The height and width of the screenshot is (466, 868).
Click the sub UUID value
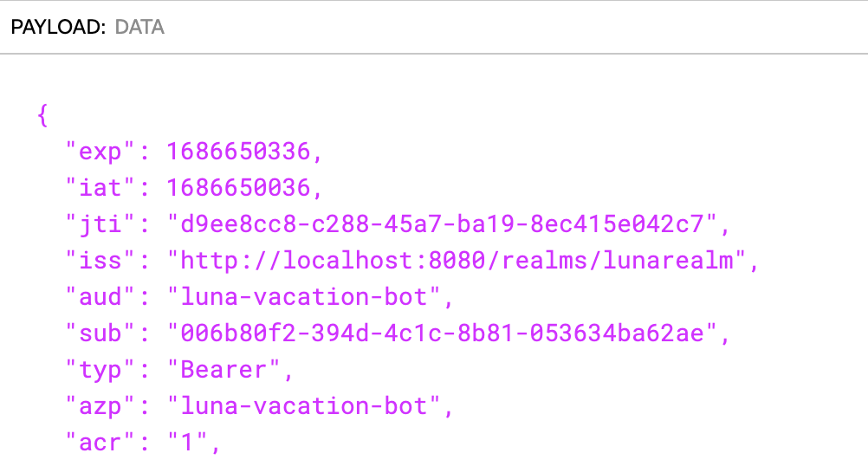click(x=443, y=333)
